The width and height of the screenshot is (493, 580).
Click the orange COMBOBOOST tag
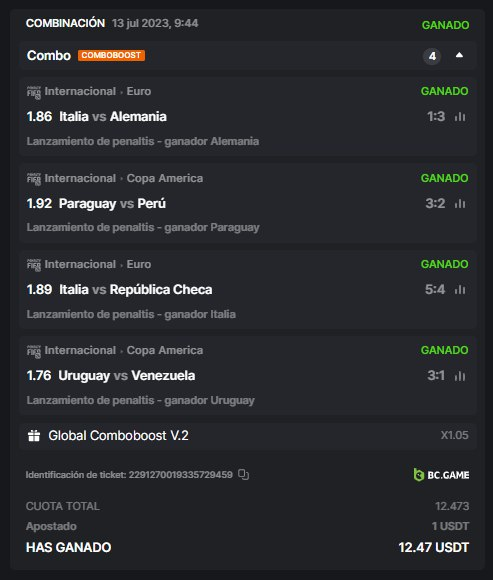(111, 55)
